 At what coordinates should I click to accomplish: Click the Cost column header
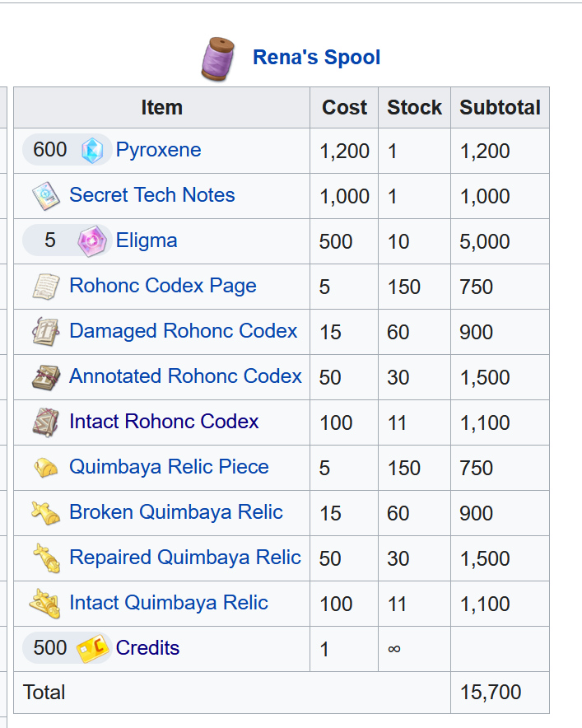[344, 107]
